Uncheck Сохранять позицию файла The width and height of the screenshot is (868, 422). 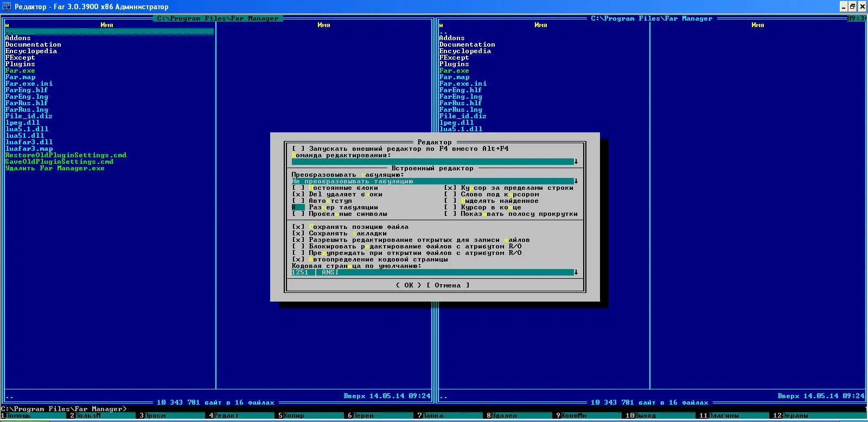[x=298, y=227]
